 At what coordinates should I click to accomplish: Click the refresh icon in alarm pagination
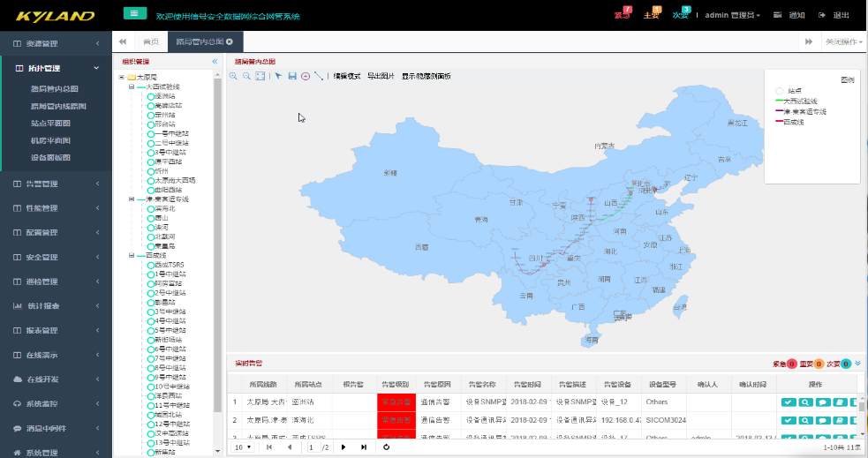[x=386, y=447]
